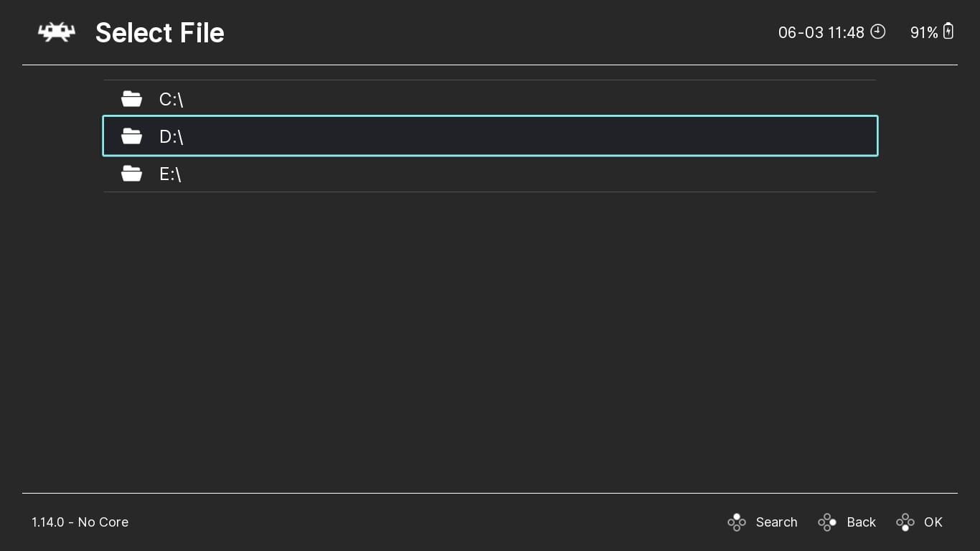Click the folder icon beside C:\
980x551 pixels.
point(131,98)
